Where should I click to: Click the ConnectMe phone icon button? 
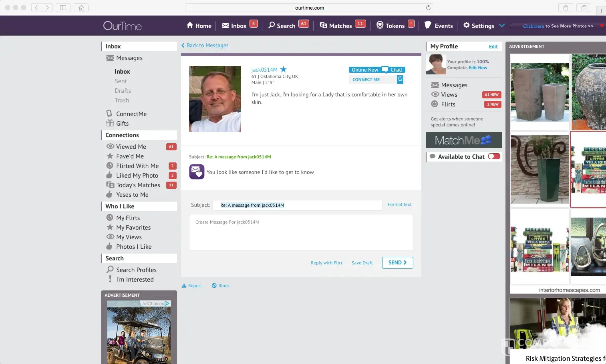coord(400,80)
